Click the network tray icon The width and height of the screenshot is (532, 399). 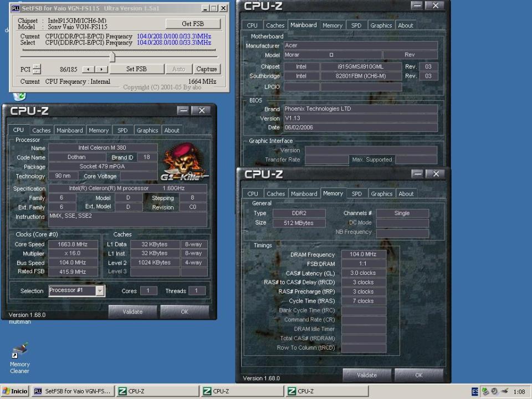485,392
